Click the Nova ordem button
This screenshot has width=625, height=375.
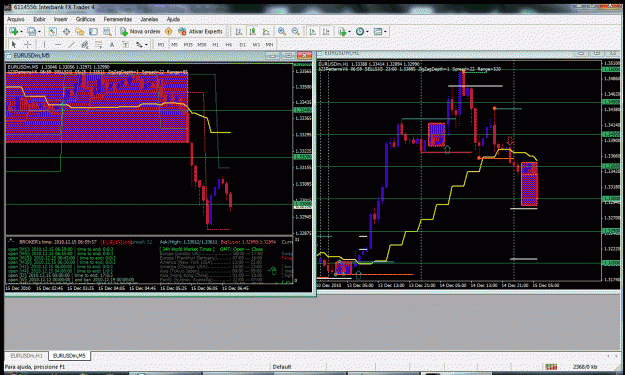pyautogui.click(x=140, y=31)
